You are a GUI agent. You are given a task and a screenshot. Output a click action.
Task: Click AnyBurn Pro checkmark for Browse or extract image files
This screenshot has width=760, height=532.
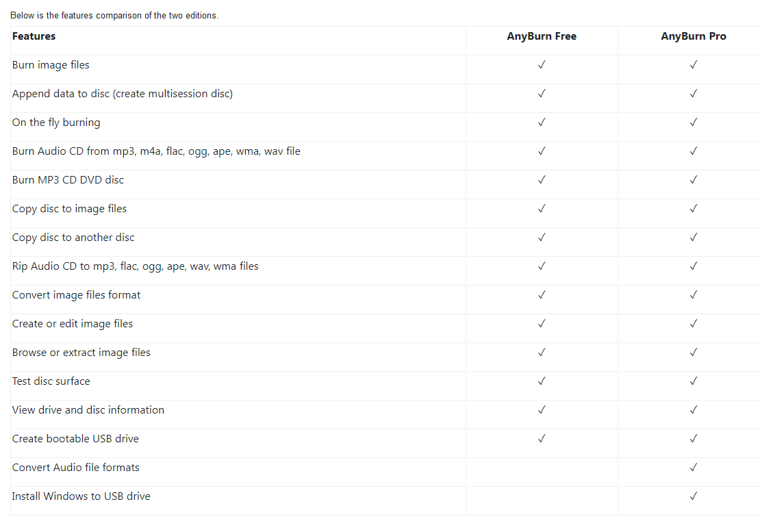pyautogui.click(x=694, y=353)
